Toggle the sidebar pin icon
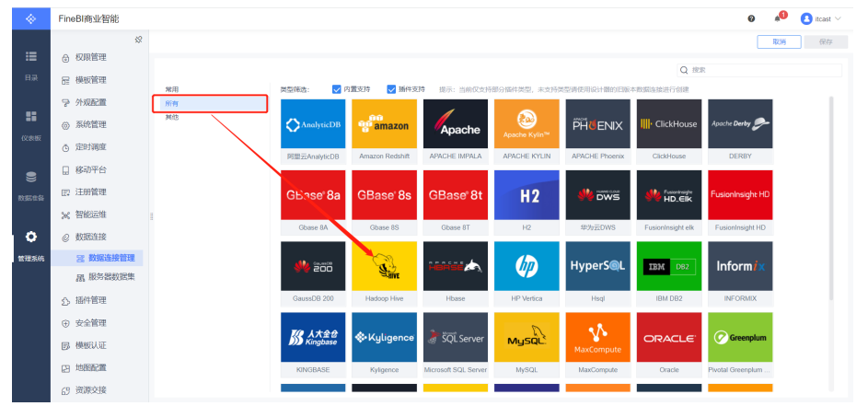This screenshot has height=406, width=868. pos(139,40)
